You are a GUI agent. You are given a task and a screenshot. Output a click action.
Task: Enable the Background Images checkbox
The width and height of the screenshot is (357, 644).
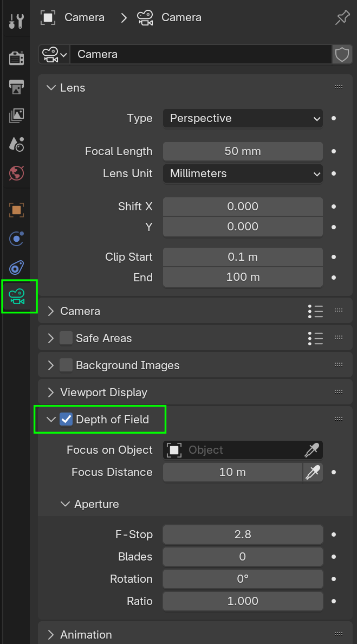point(65,365)
